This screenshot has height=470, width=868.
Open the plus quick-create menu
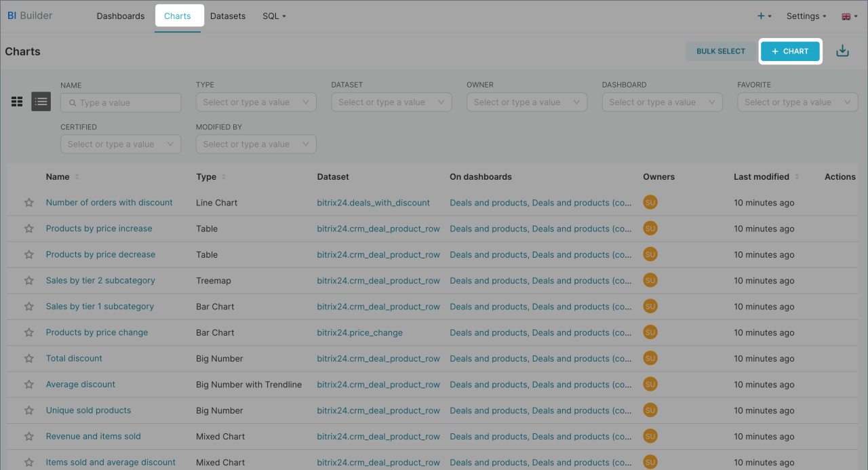point(764,16)
